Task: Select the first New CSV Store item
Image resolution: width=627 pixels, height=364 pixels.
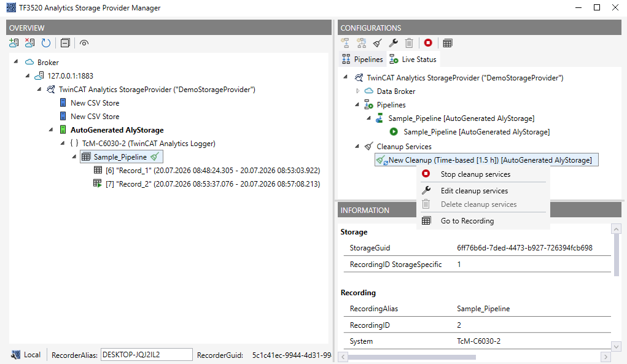Action: (x=95, y=103)
